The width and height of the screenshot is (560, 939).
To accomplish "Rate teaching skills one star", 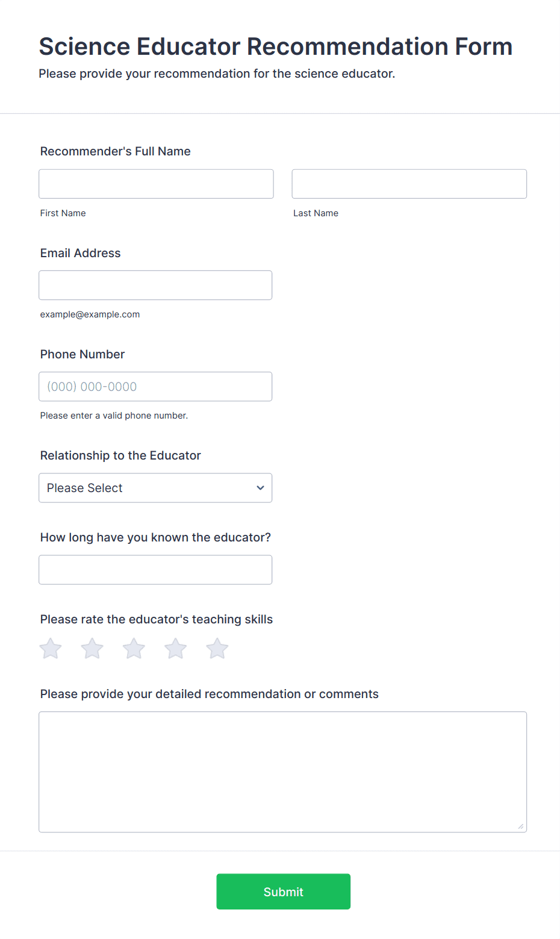I will (x=51, y=649).
